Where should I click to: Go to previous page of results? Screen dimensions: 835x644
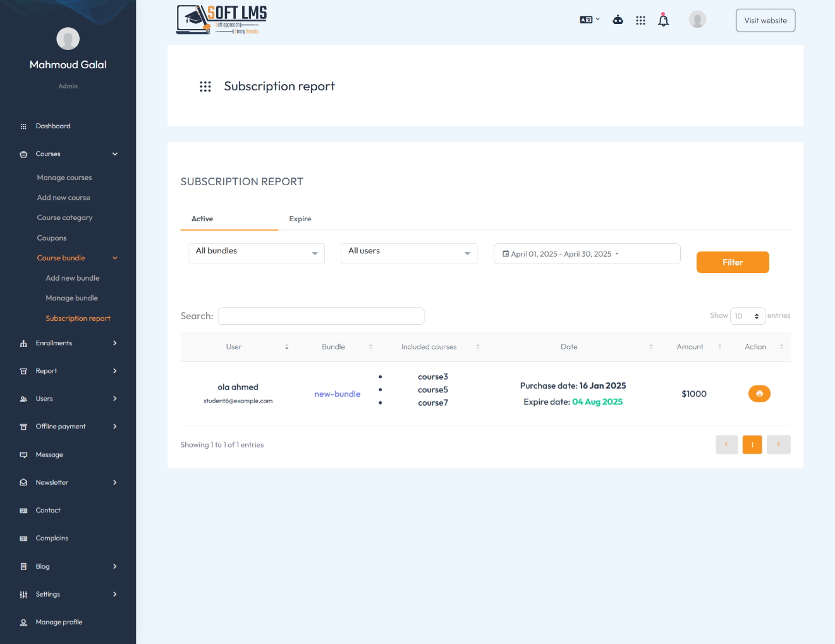(727, 445)
